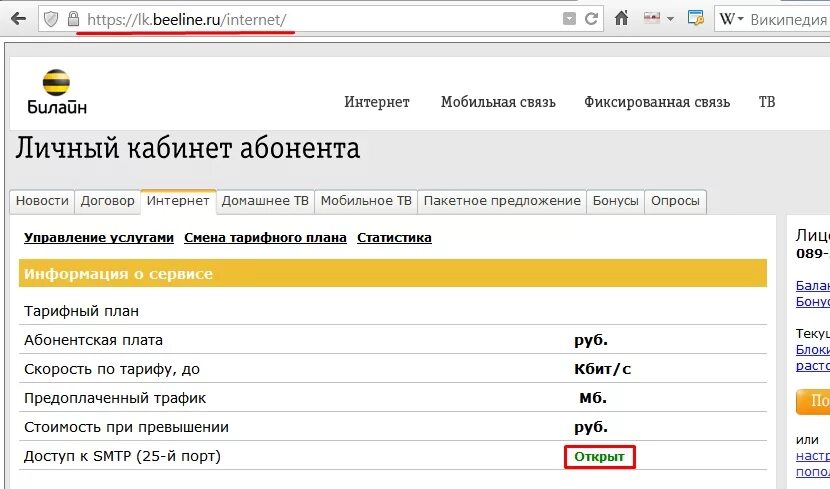Click the Билайн logo

57,92
